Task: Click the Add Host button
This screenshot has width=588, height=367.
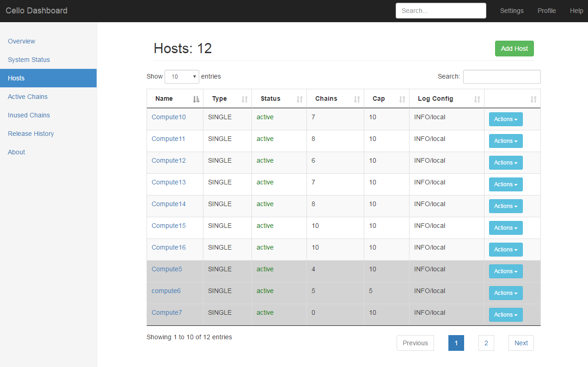Action: click(x=514, y=49)
